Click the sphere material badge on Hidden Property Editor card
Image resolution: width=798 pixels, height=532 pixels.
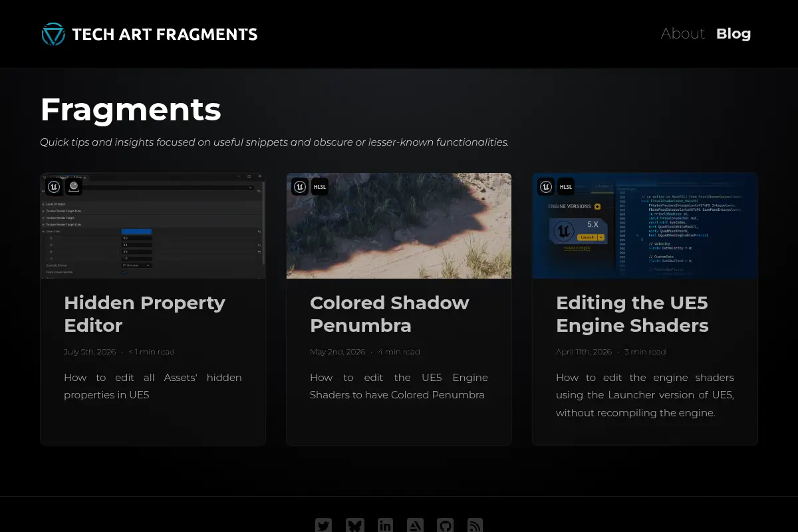click(74, 187)
